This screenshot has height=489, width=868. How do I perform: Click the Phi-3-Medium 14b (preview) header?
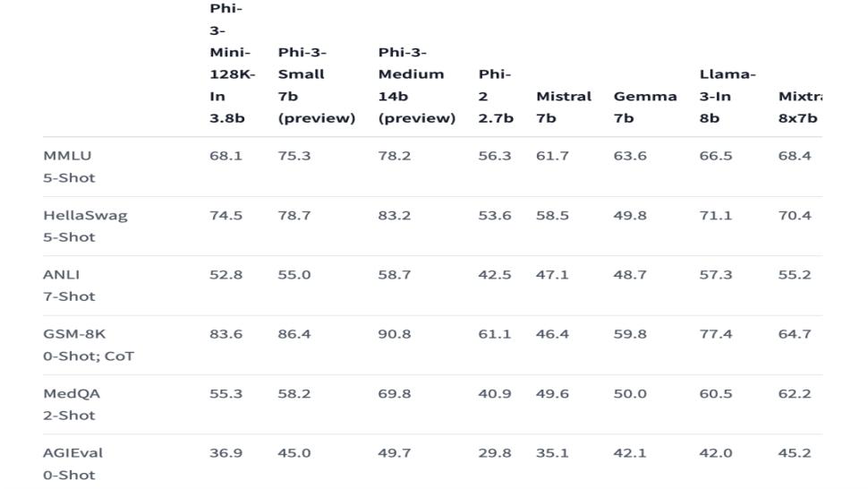416,85
